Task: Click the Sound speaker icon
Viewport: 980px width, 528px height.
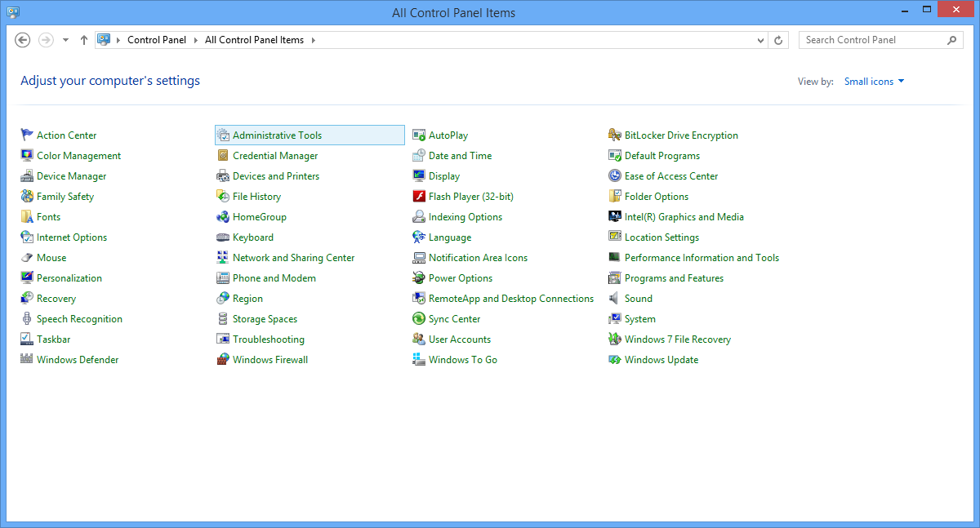Action: (x=615, y=299)
